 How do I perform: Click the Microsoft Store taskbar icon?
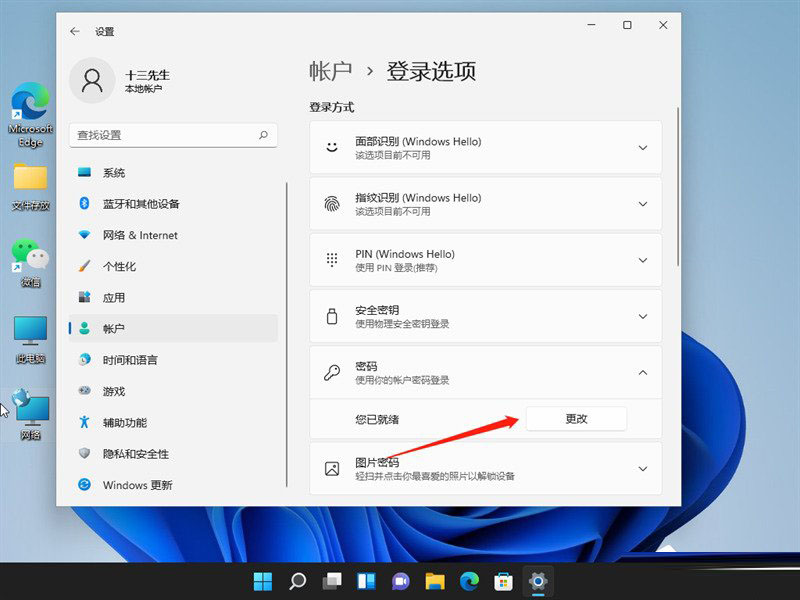[x=503, y=580]
